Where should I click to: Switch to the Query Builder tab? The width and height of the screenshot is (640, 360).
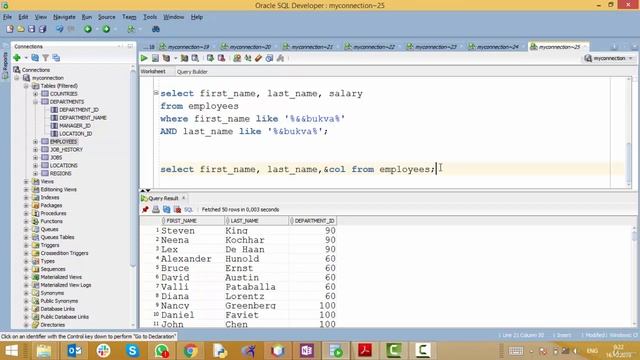[192, 72]
